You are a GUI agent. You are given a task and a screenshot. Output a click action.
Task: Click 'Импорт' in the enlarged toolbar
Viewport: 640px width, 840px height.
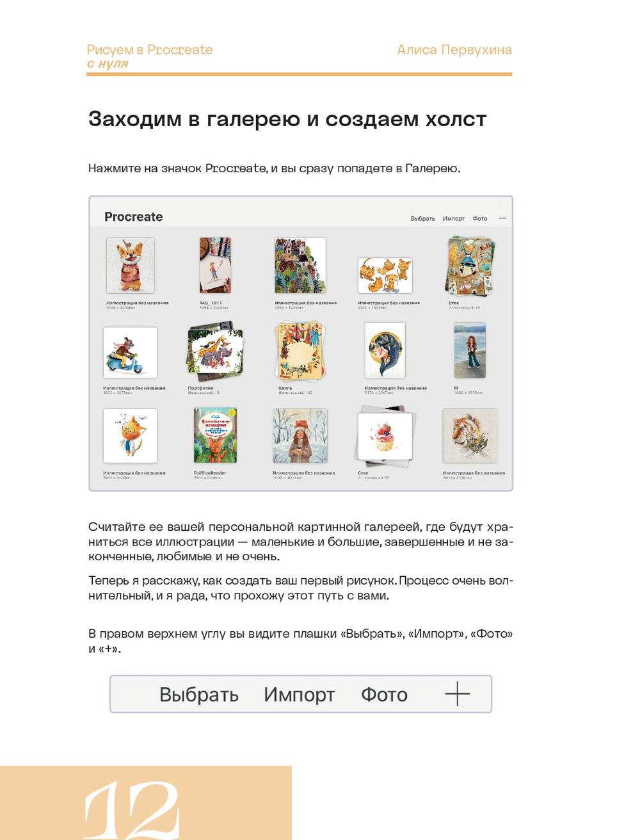tap(300, 695)
